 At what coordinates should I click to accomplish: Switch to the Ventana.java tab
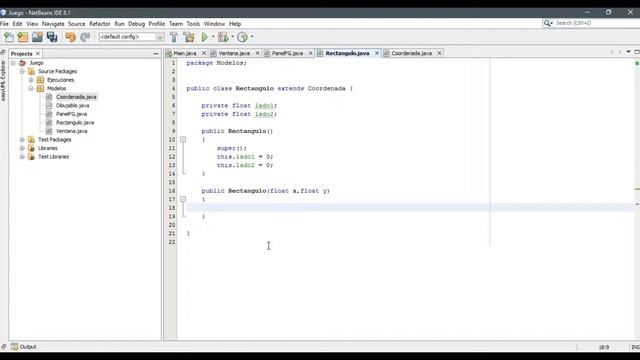[234, 53]
